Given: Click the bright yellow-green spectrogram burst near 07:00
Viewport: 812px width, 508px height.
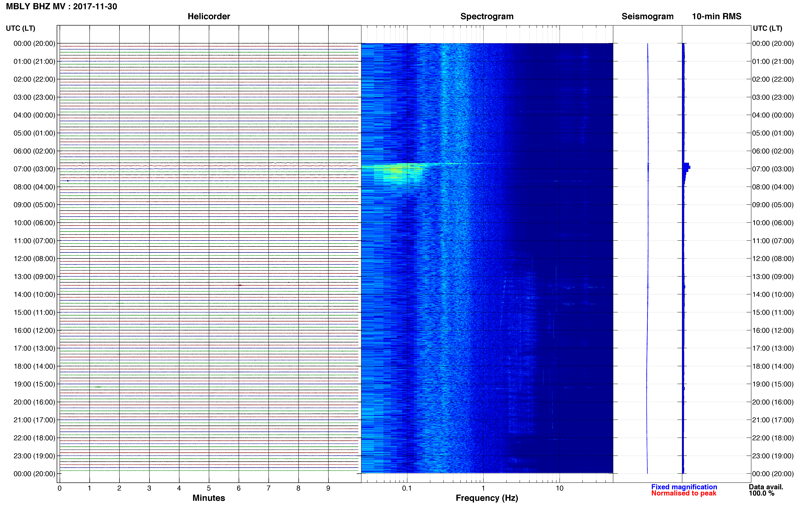Looking at the screenshot, I should pyautogui.click(x=399, y=173).
